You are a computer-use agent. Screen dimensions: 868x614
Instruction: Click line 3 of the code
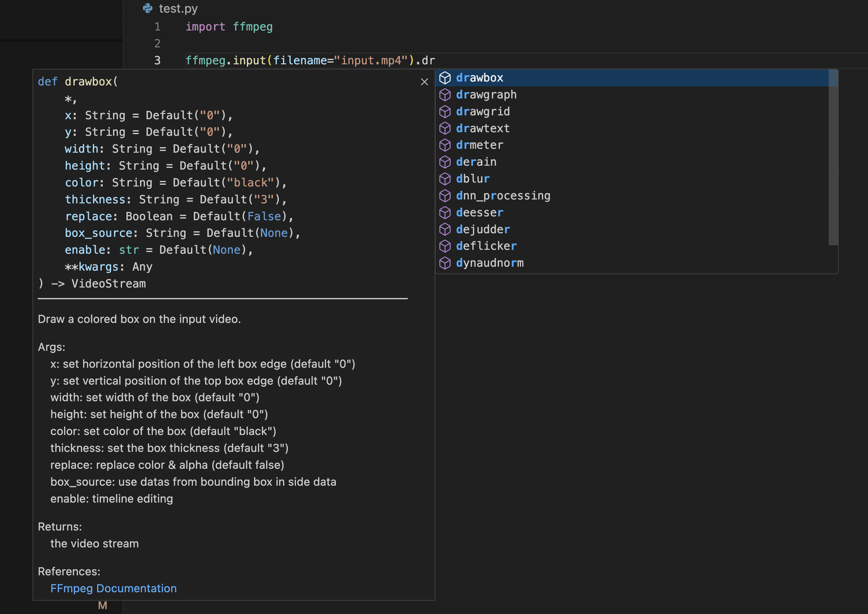pos(310,60)
